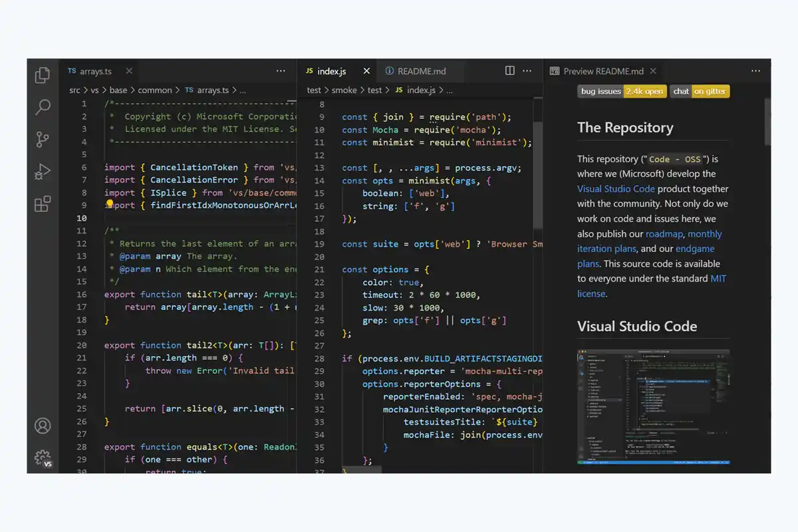Image resolution: width=798 pixels, height=532 pixels.
Task: Open the Source Control view
Action: [x=43, y=139]
